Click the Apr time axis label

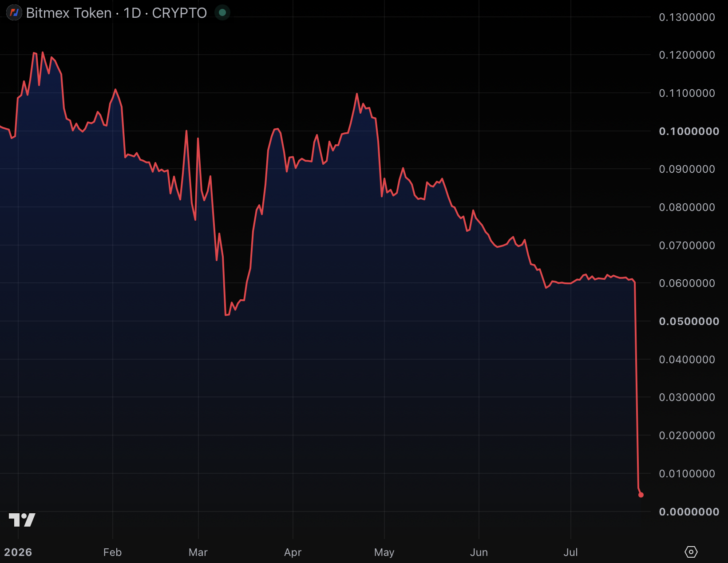[x=293, y=552]
